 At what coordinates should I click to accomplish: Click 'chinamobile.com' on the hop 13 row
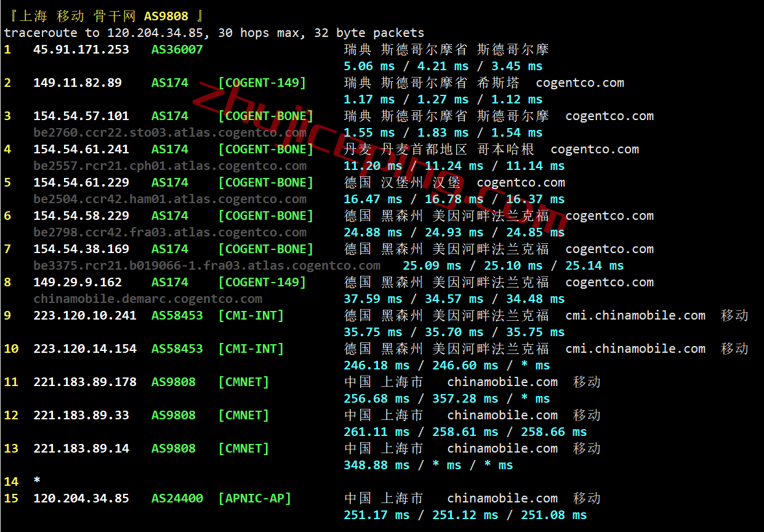point(502,448)
